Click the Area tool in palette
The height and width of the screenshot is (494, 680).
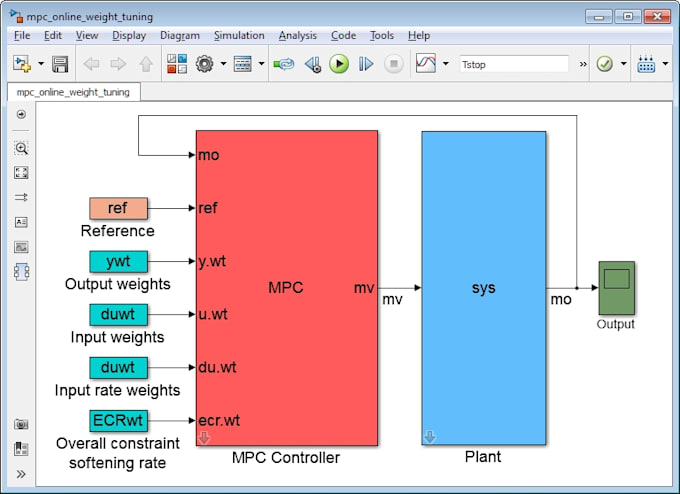coord(21,272)
